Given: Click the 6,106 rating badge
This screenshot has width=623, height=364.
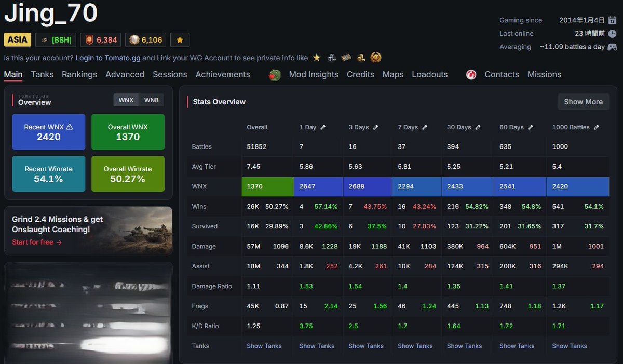Looking at the screenshot, I should [x=146, y=40].
